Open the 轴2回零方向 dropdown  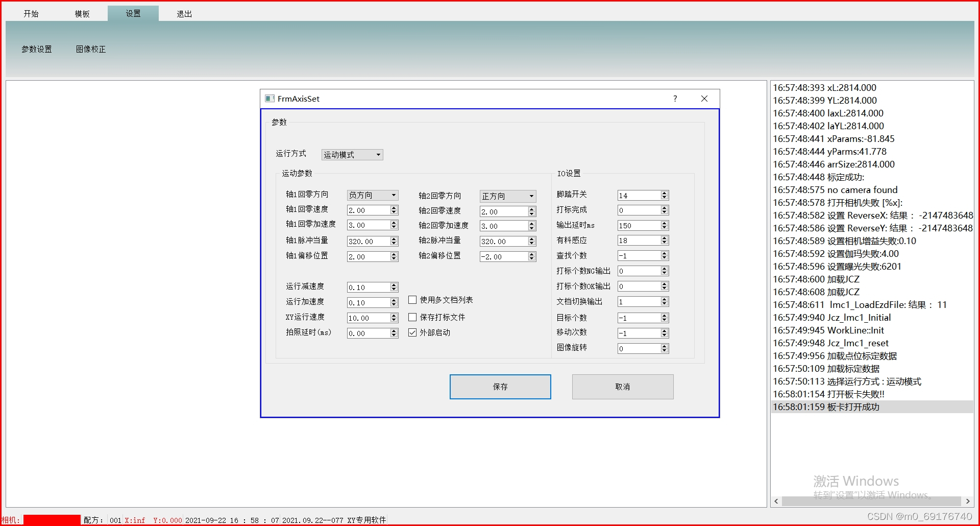pos(508,196)
